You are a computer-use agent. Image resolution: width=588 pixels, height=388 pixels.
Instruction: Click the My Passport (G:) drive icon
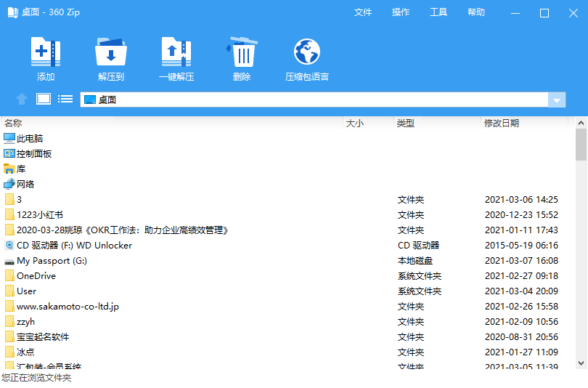pyautogui.click(x=9, y=262)
